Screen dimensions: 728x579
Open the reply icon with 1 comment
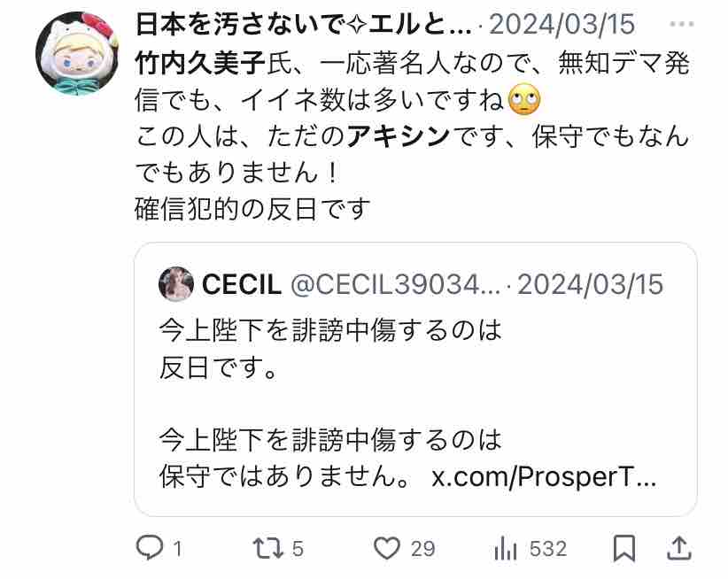[150, 548]
